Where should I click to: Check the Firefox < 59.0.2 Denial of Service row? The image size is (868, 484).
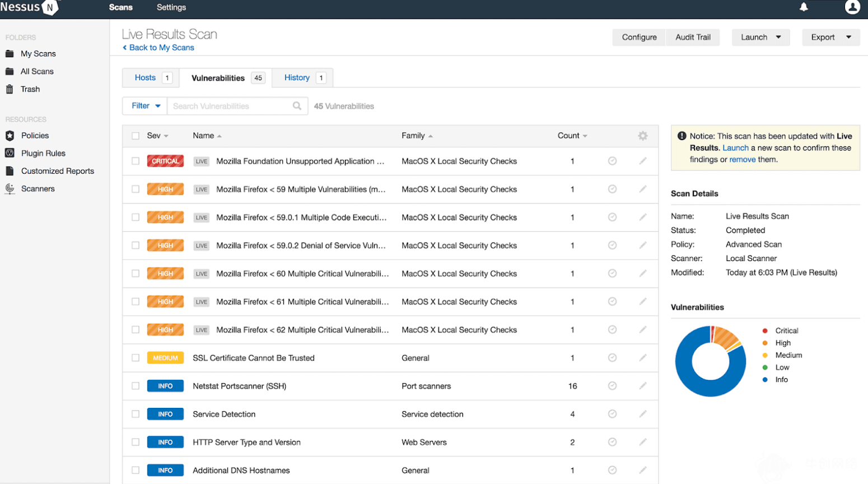pos(136,245)
